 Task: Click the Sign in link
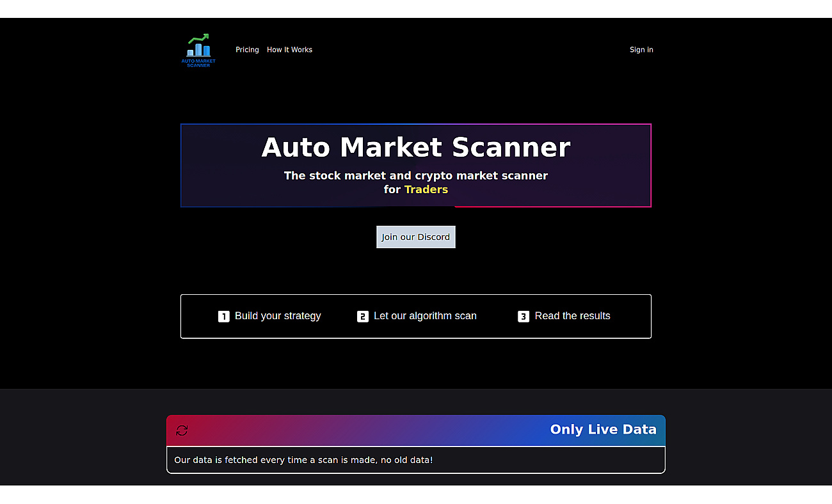pyautogui.click(x=641, y=50)
